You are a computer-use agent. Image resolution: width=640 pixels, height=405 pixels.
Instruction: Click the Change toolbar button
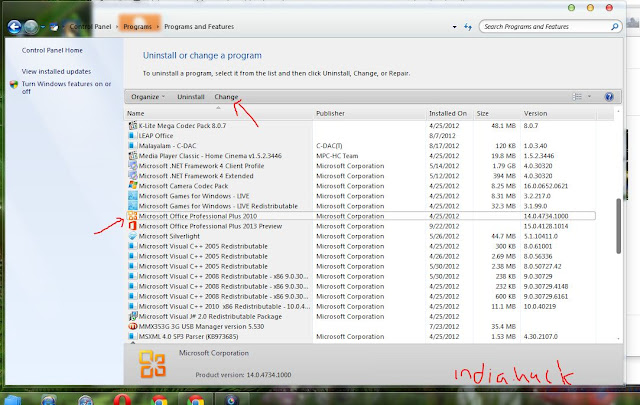(x=226, y=97)
